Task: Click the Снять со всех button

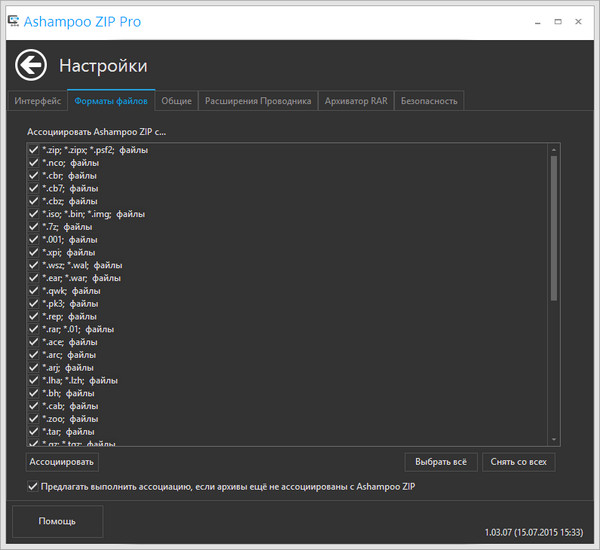Action: tap(518, 462)
